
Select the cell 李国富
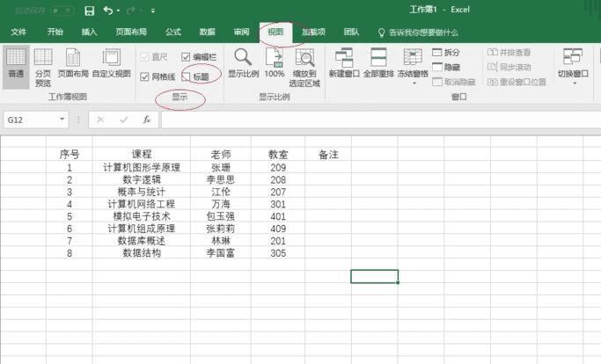(221, 253)
